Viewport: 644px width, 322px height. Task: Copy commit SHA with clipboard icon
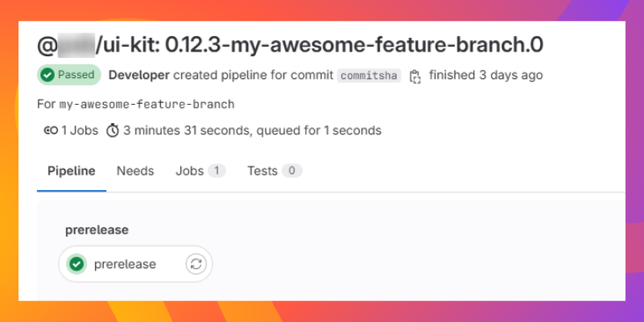[x=415, y=76]
